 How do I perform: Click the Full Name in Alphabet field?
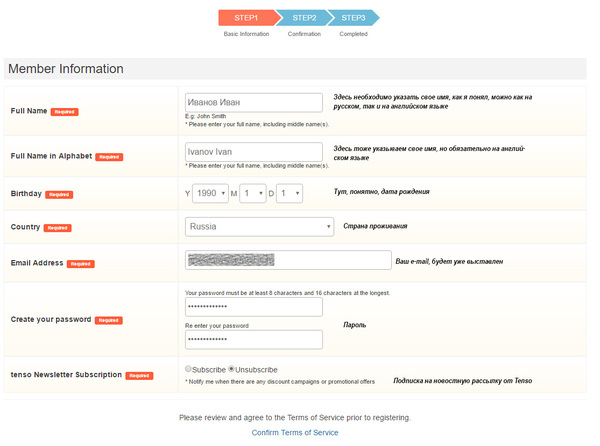pos(254,151)
